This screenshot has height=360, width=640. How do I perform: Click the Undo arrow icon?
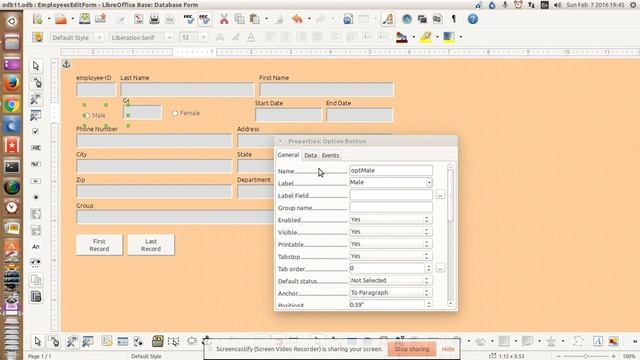point(297,19)
